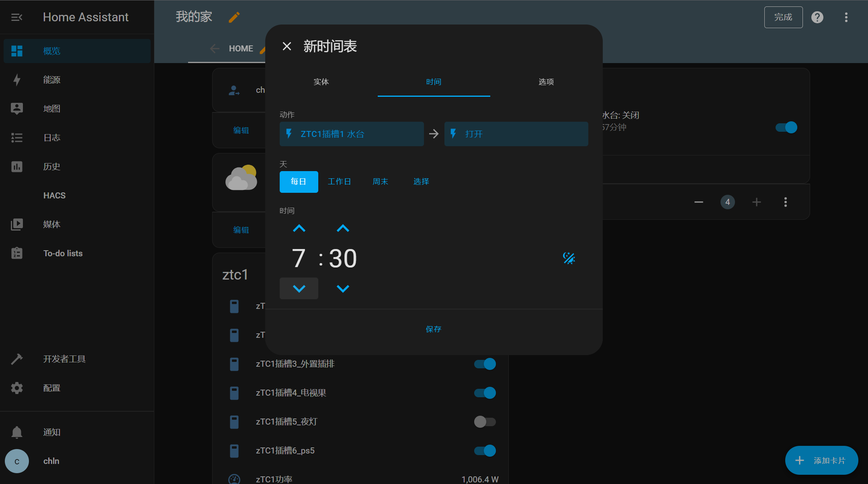This screenshot has height=484, width=868.
Task: Open top-right three-dot overflow menu
Action: [x=846, y=17]
